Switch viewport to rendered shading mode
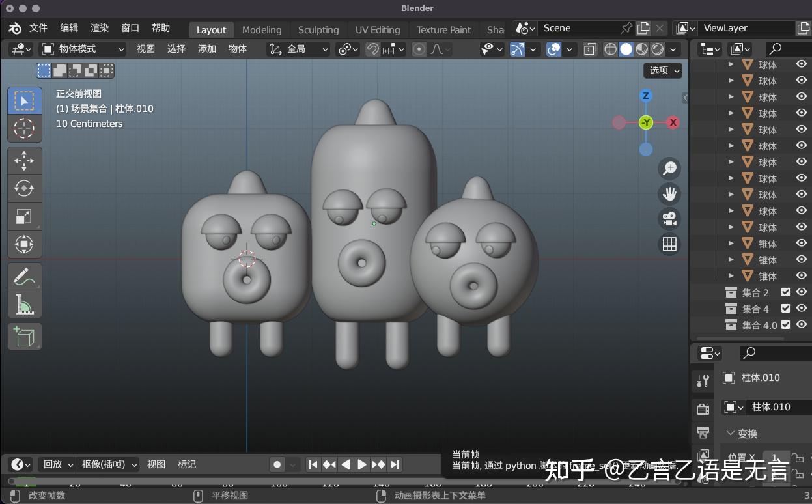This screenshot has width=812, height=504. click(x=656, y=49)
